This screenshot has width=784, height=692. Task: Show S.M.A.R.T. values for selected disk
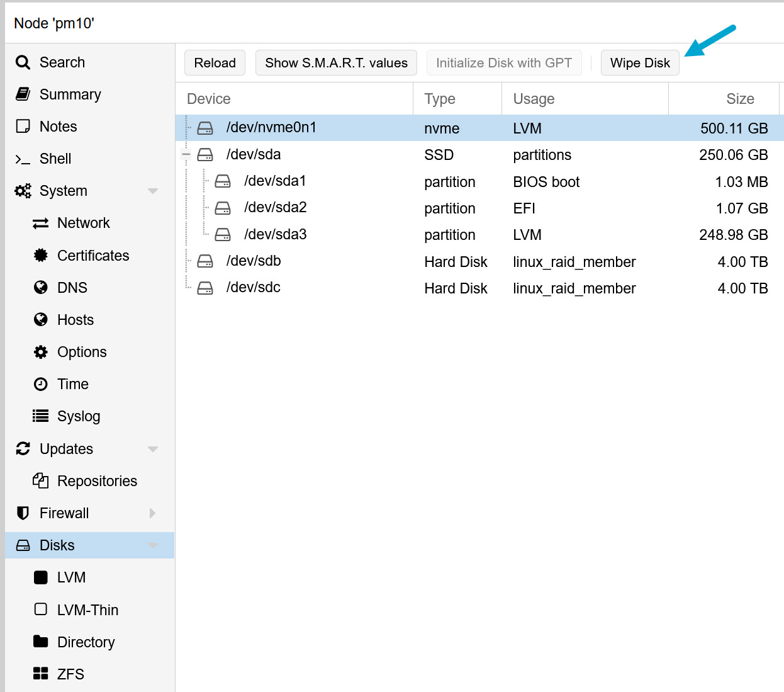click(x=336, y=63)
